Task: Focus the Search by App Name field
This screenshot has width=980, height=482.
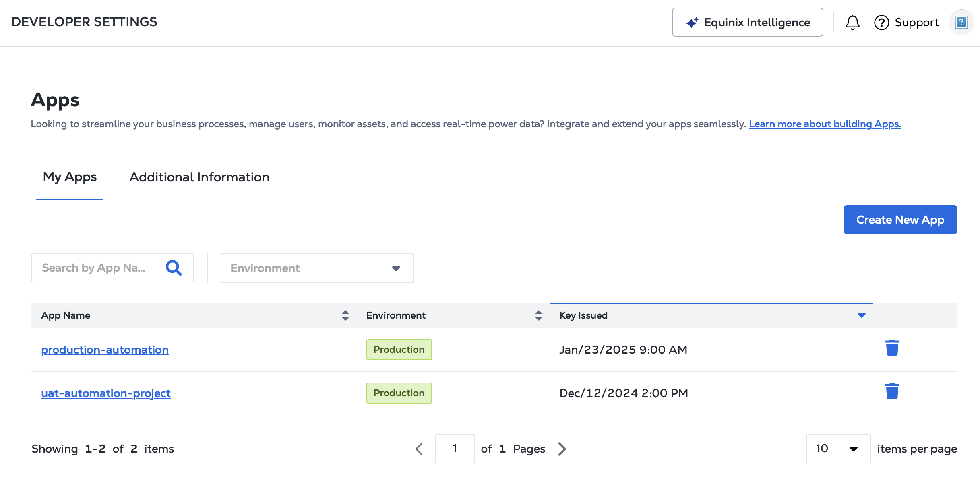Action: click(x=97, y=268)
